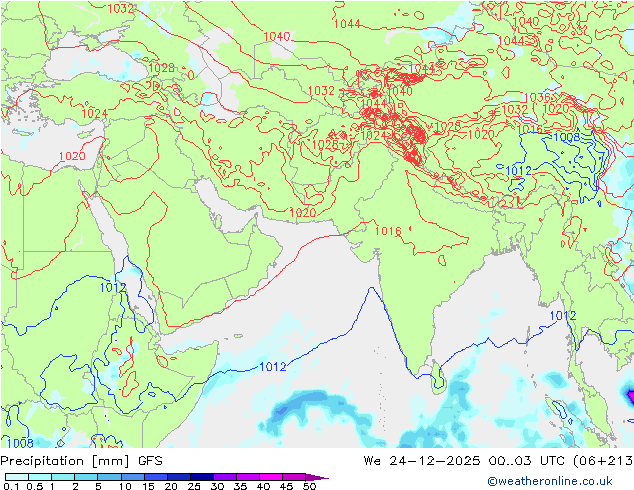Click the '1012' label near Myanmar's coast
634x490 pixels.
pos(563,315)
